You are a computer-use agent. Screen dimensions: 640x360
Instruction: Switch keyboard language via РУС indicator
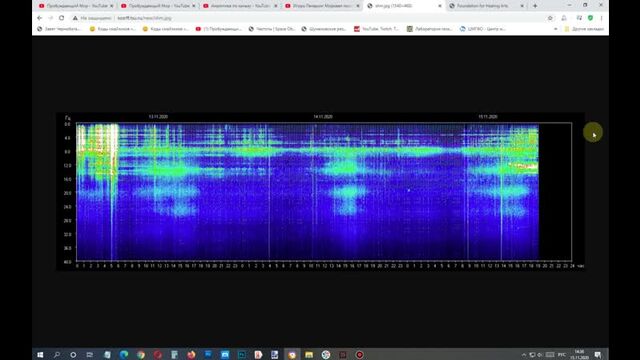point(562,355)
